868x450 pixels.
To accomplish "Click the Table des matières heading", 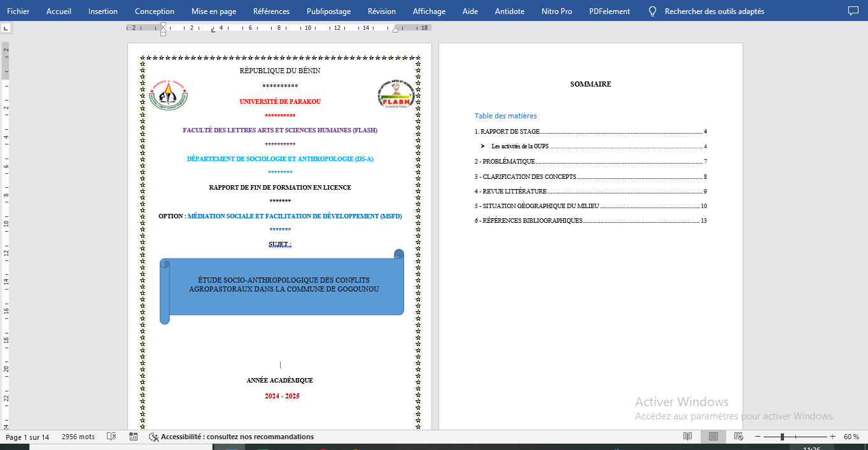I will click(x=506, y=116).
